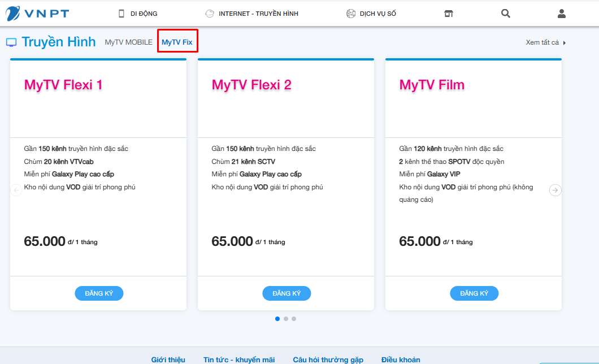Select the second carousel pagination dot

coord(286,319)
